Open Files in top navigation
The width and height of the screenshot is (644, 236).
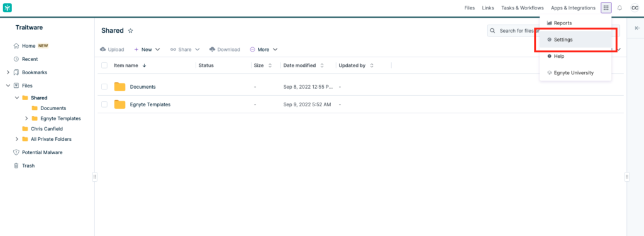pos(469,8)
